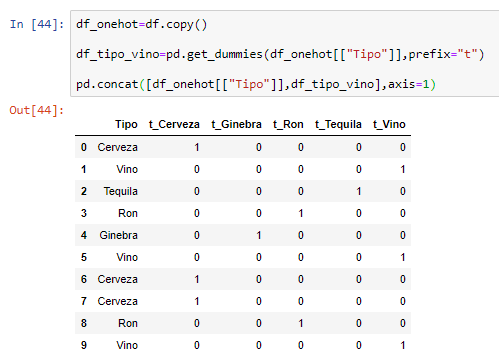499x364 pixels.
Task: Click Vino in row 5
Action: point(127,257)
